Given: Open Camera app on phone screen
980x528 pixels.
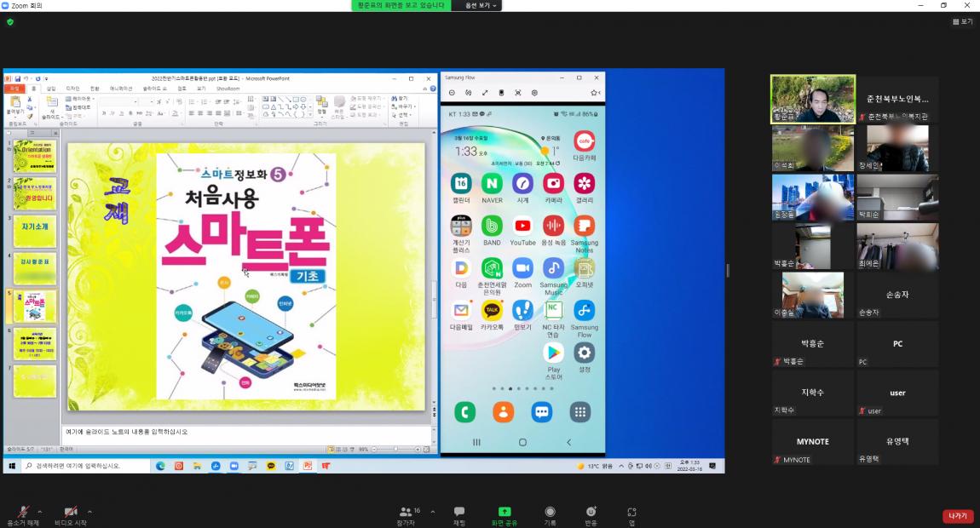Looking at the screenshot, I should (x=553, y=187).
